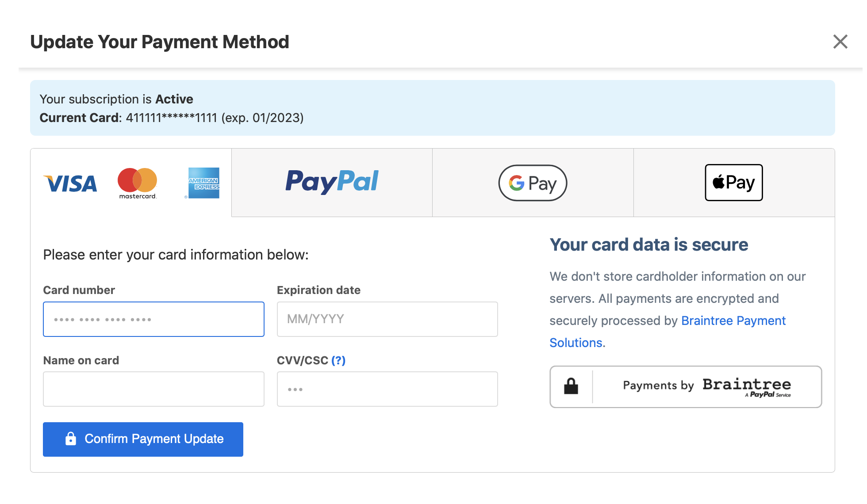This screenshot has height=504, width=867.
Task: Select the CVV/CSC entry box
Action: 387,389
